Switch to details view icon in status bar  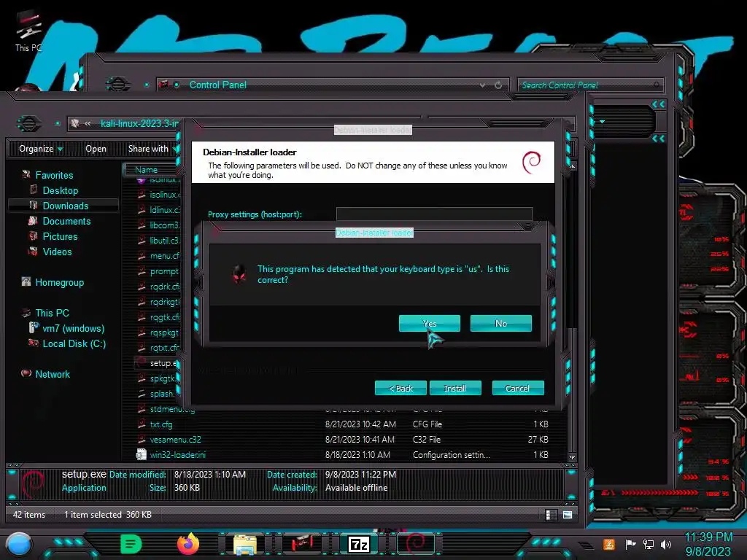tap(551, 515)
